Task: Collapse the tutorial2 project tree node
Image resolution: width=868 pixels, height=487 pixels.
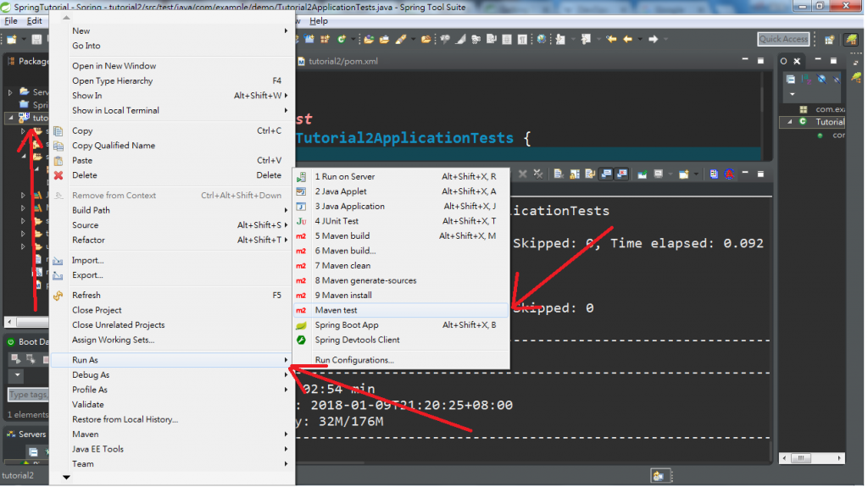Action: [x=11, y=118]
